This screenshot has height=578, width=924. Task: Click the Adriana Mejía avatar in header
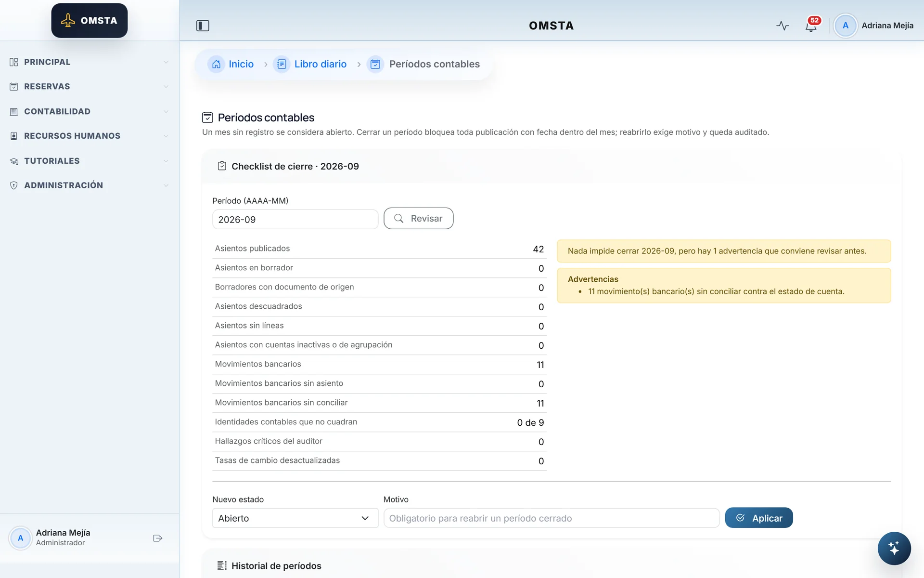[845, 26]
